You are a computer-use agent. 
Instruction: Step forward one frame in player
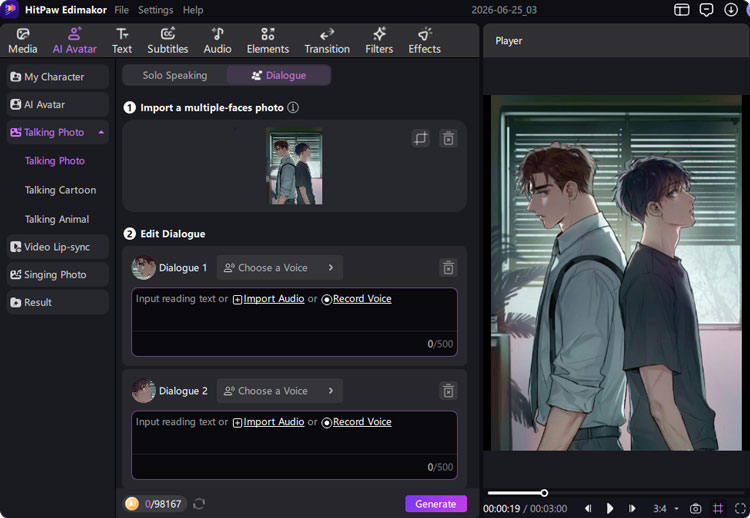click(x=632, y=508)
